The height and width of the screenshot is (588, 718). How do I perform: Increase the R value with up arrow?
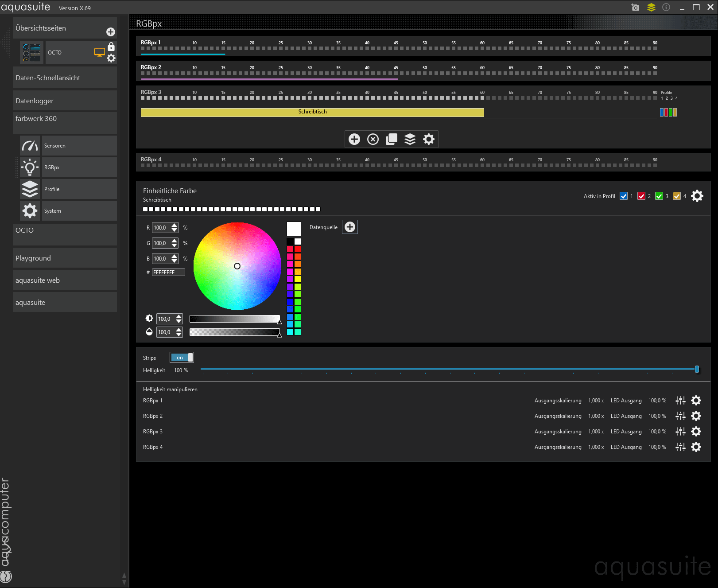(x=175, y=225)
